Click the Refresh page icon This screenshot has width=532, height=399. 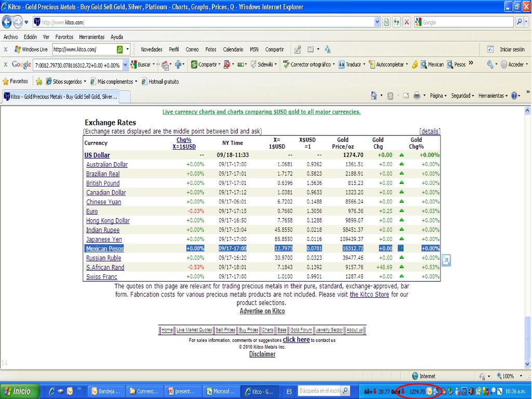[396, 22]
